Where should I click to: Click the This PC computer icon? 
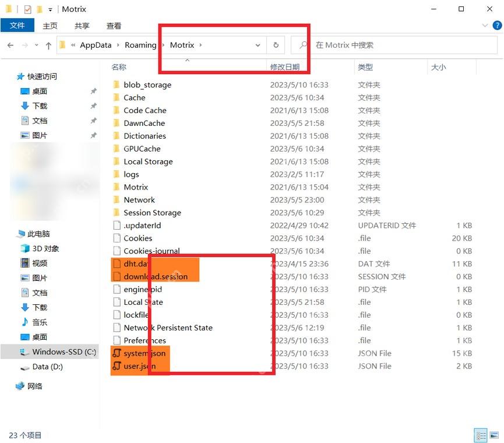click(x=21, y=234)
